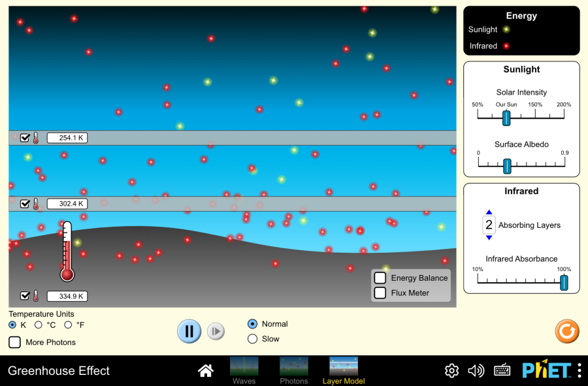Decrease absorbing layers with down arrow
Viewport: 588px width, 386px height.
[489, 238]
